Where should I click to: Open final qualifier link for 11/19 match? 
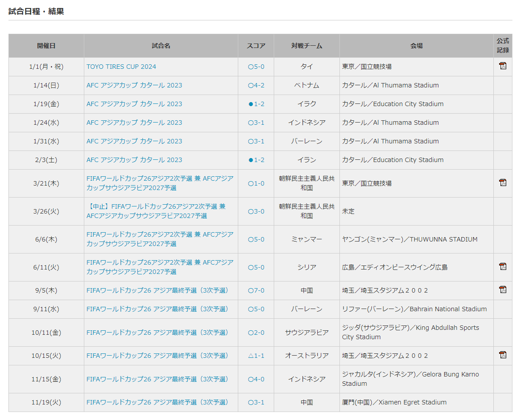158,402
